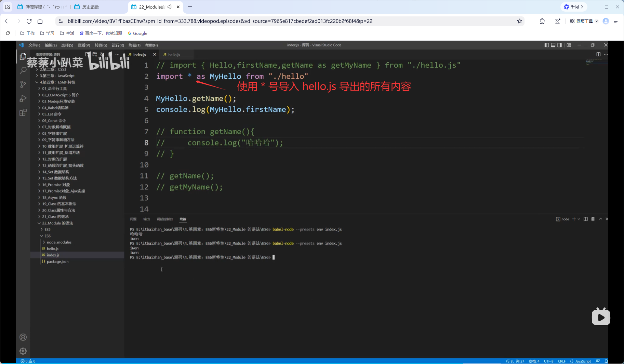Click the UTF-8 encoding status item

tap(548, 361)
